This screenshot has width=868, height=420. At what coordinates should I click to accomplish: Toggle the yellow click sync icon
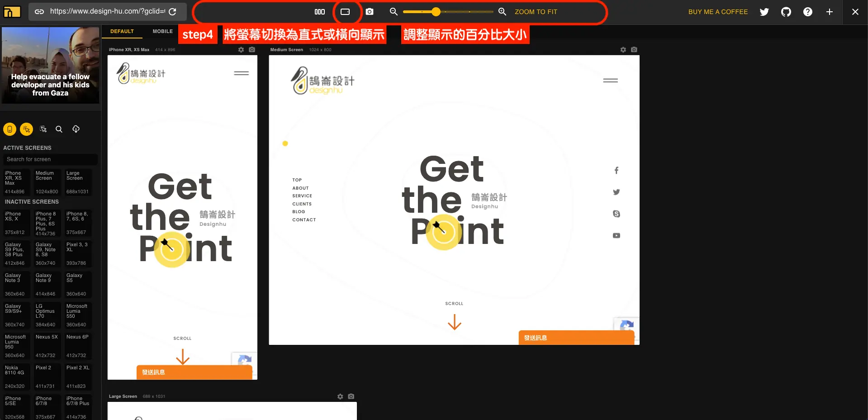(x=27, y=129)
